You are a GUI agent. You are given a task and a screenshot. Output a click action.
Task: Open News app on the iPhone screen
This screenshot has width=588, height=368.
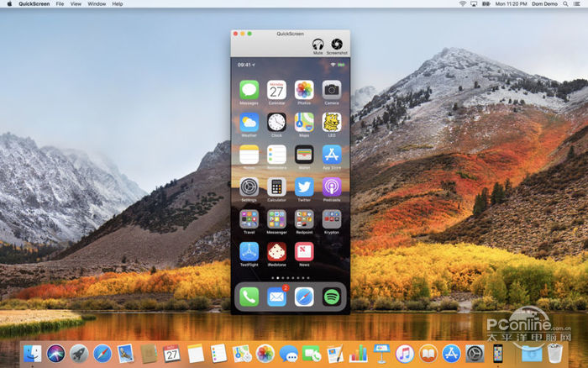[304, 252]
